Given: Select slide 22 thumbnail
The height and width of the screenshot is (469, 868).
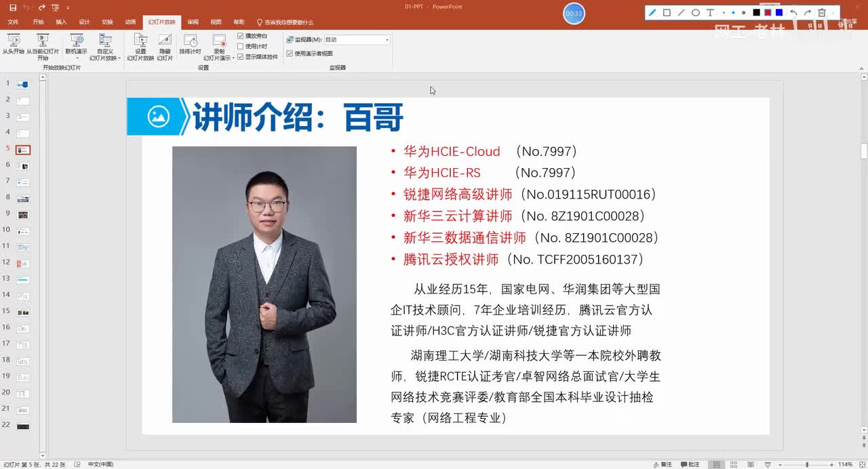Looking at the screenshot, I should tap(23, 426).
